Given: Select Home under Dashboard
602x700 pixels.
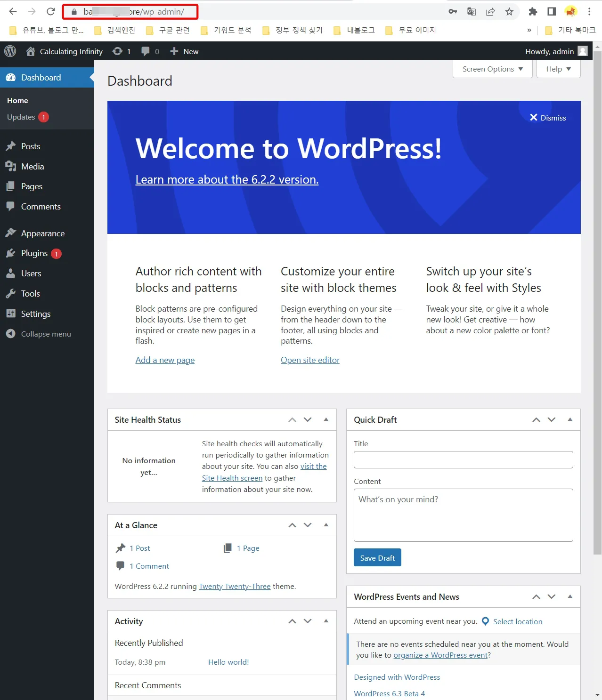Looking at the screenshot, I should [x=17, y=101].
